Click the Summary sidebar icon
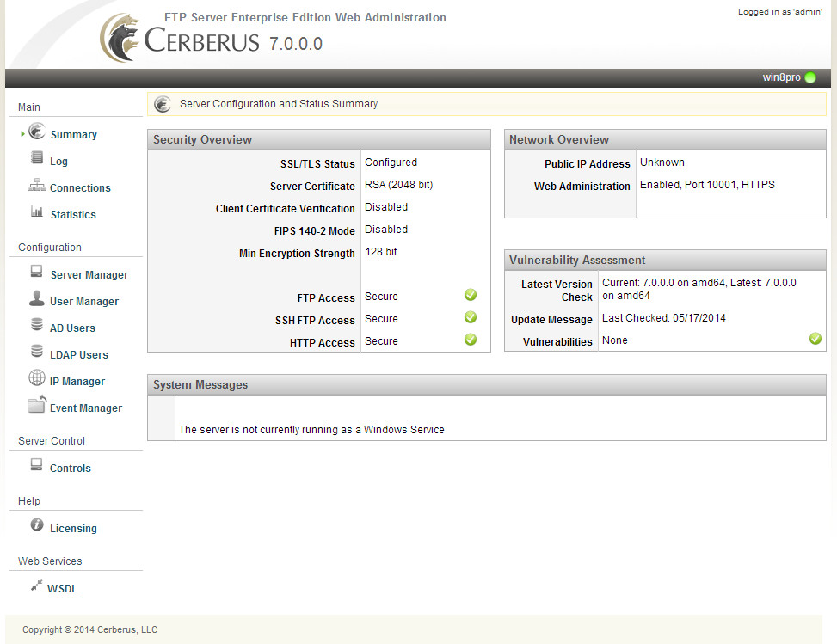The width and height of the screenshot is (837, 644). (37, 132)
